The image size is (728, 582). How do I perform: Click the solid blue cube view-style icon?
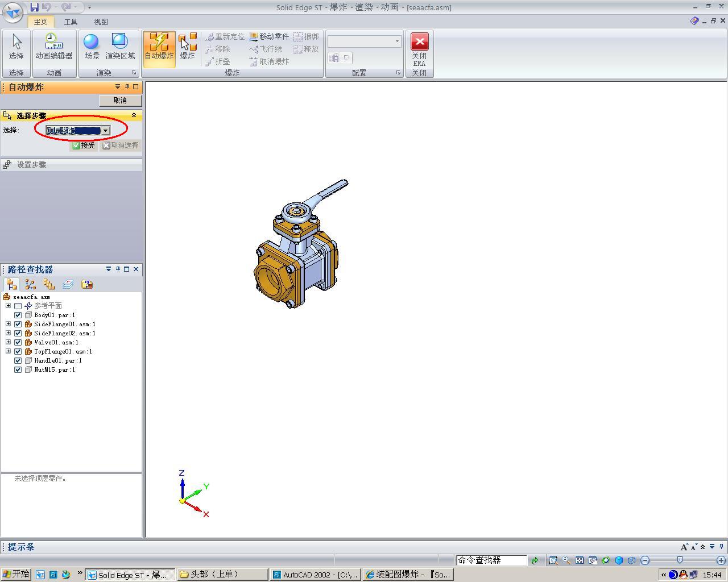(x=619, y=560)
